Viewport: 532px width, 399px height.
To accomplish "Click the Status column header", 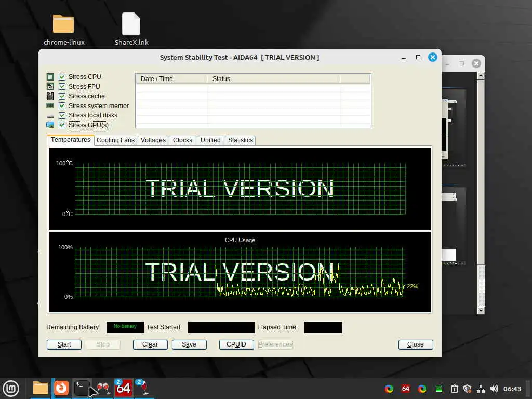I will [x=273, y=79].
